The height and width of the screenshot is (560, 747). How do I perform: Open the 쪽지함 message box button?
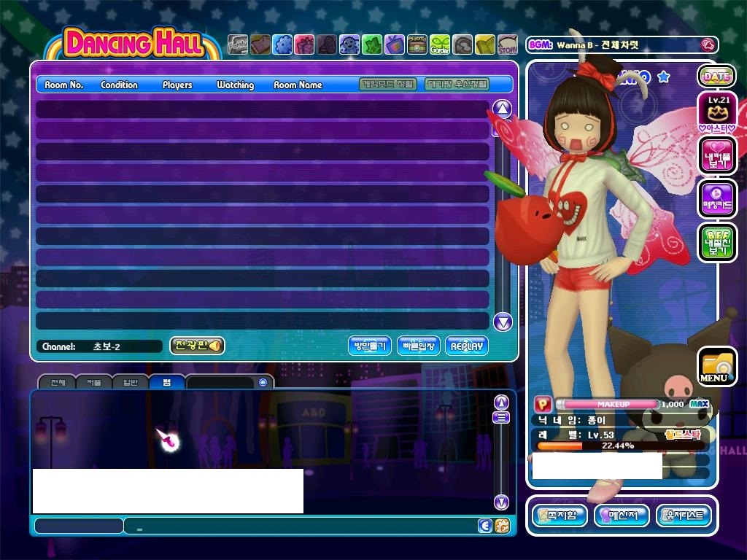pos(560,516)
